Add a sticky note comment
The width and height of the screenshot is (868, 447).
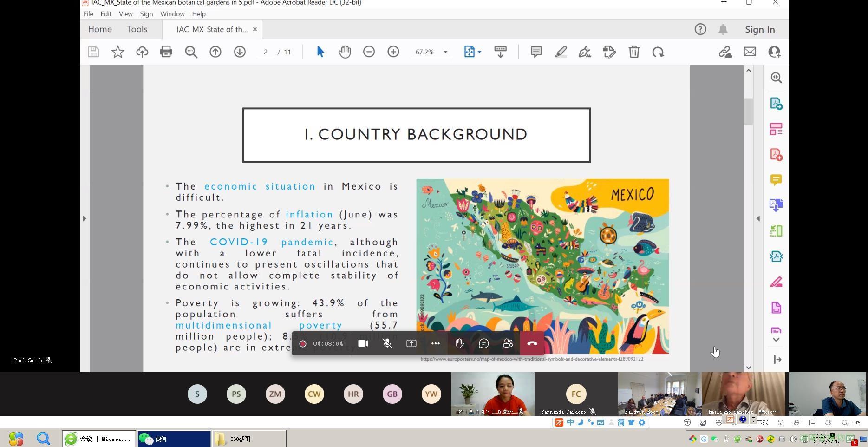(536, 52)
